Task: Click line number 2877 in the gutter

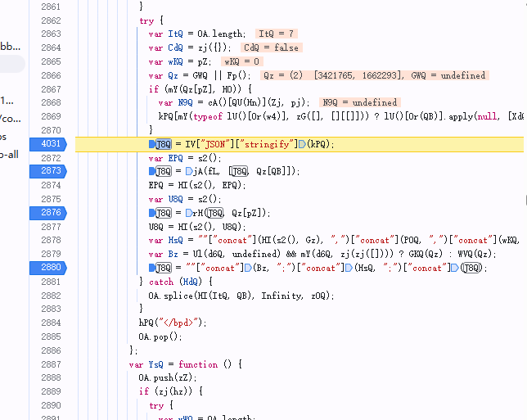Action: [51, 227]
